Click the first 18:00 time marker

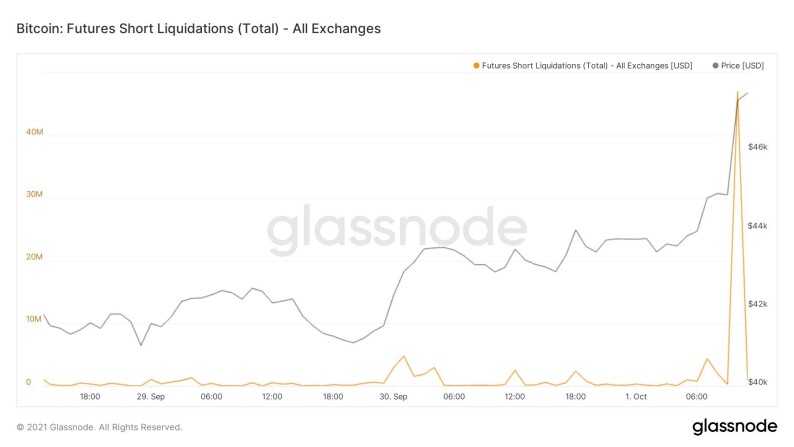point(90,396)
